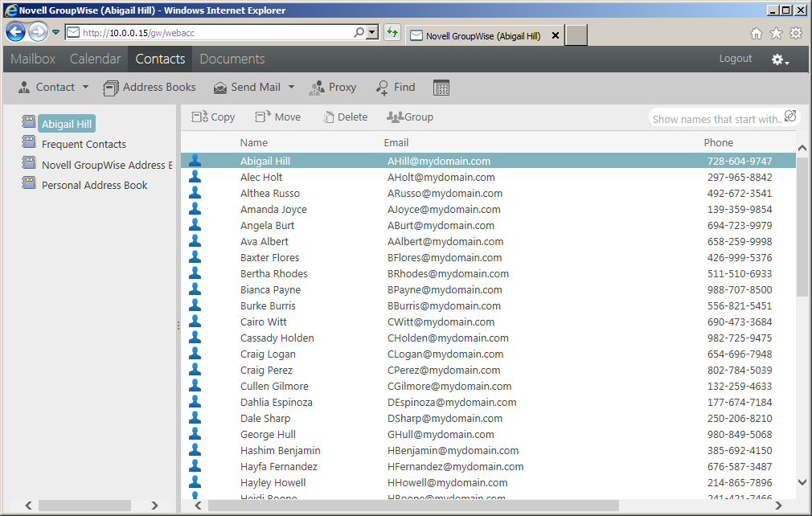Click the phone number 980-849-5068

click(740, 434)
